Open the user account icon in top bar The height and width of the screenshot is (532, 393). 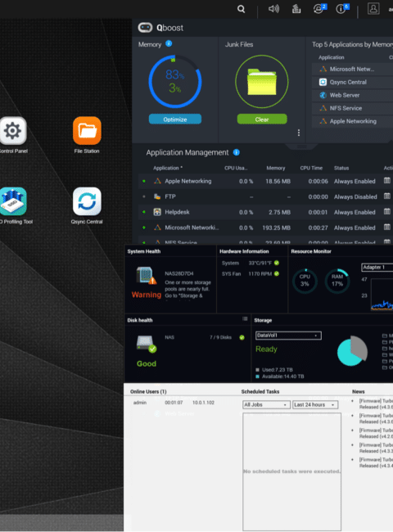click(x=373, y=8)
